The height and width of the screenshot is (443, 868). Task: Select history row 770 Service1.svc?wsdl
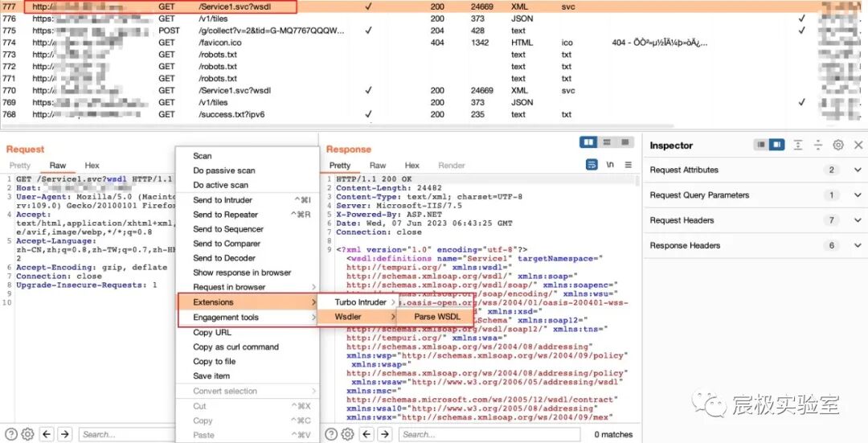(x=434, y=90)
